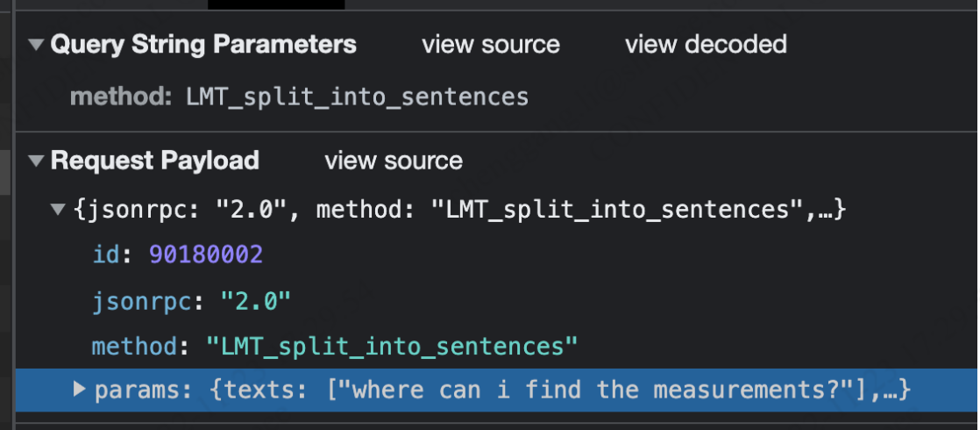The width and height of the screenshot is (980, 430).
Task: Click the id value 90180002
Action: point(206,254)
